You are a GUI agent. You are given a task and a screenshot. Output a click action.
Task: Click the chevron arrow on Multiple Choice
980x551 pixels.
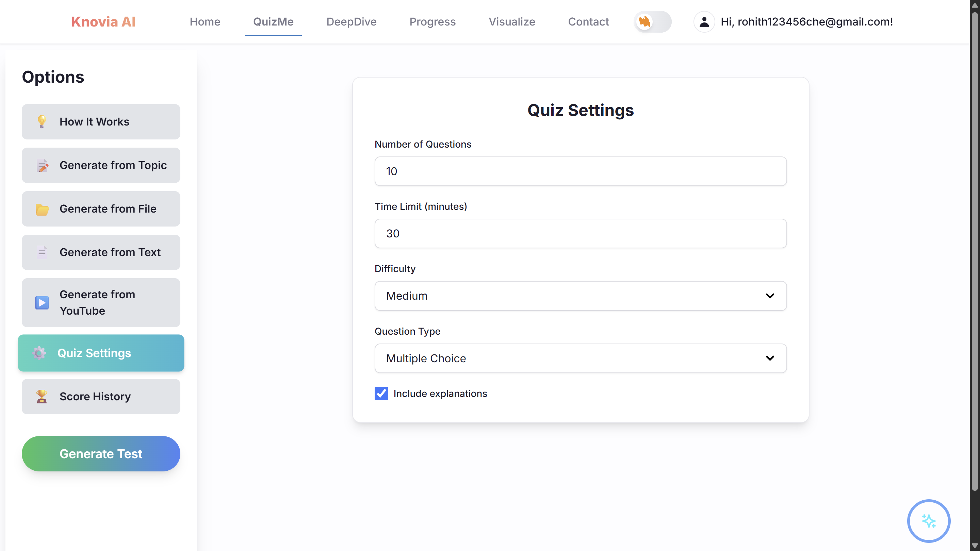(770, 358)
